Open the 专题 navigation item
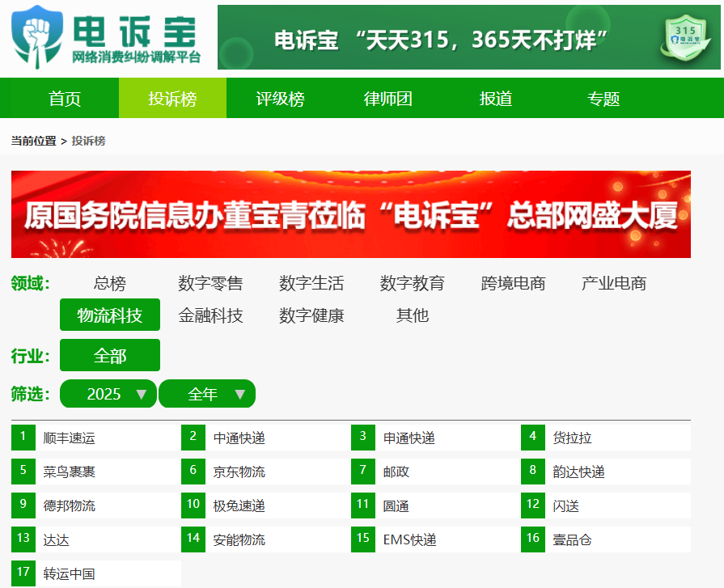Viewport: 724px width, 588px height. pos(603,99)
